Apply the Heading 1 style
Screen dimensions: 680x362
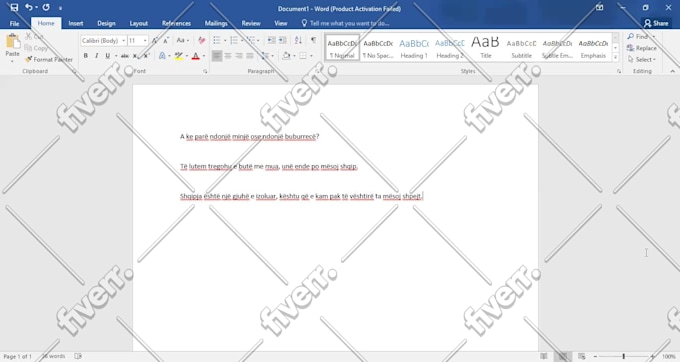tap(414, 48)
